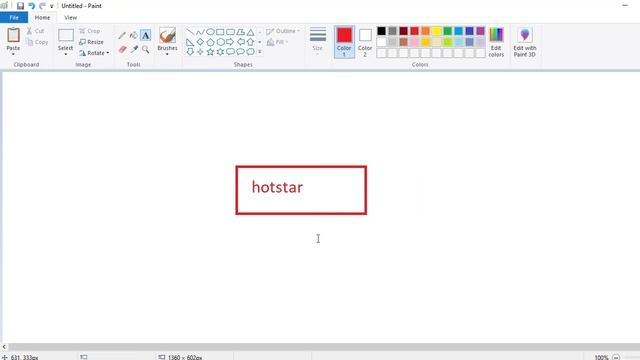Open Customize Quick Access Toolbar arrow
Screen dimensions: 640x360
(x=51, y=6)
